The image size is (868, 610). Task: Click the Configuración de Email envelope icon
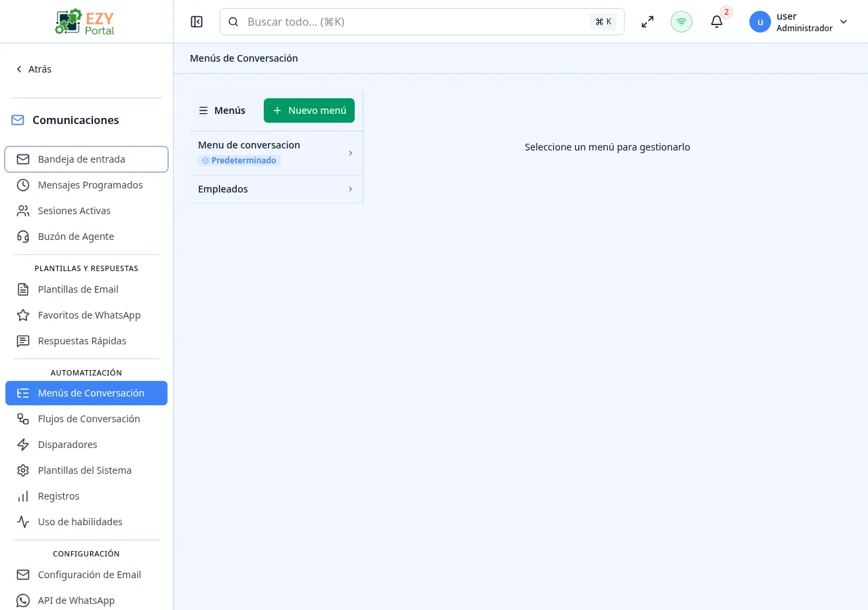point(23,575)
